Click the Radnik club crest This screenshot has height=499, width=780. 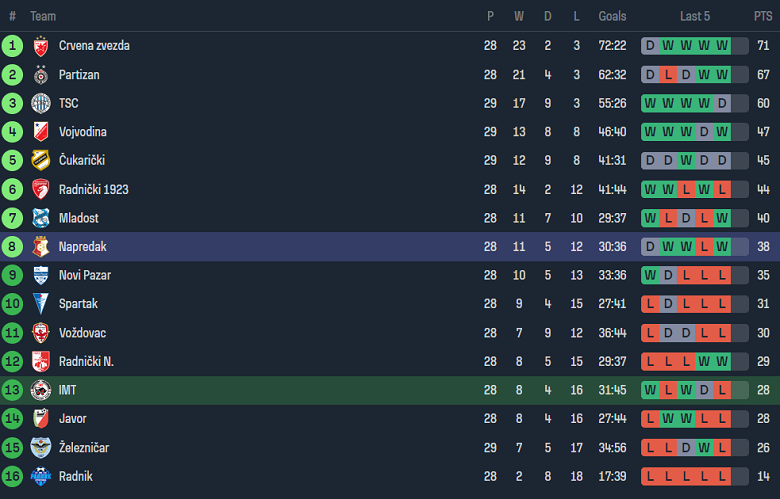click(41, 477)
